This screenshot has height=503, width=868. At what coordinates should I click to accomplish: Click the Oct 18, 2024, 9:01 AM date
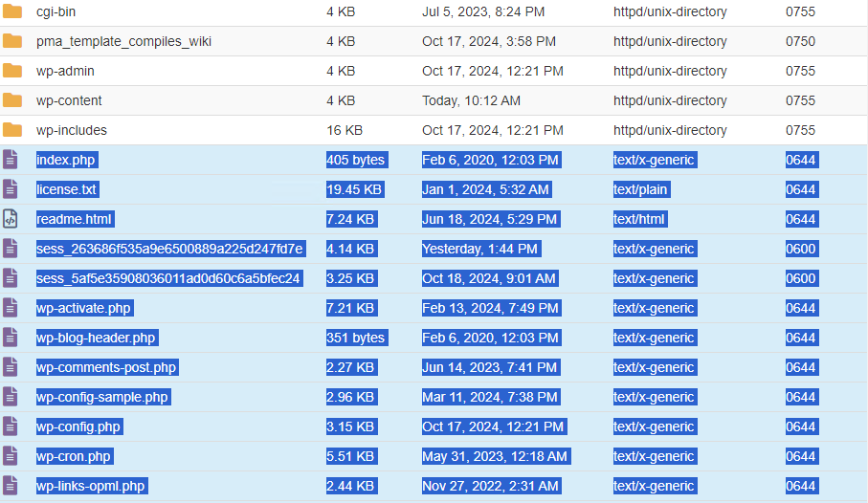coord(489,278)
